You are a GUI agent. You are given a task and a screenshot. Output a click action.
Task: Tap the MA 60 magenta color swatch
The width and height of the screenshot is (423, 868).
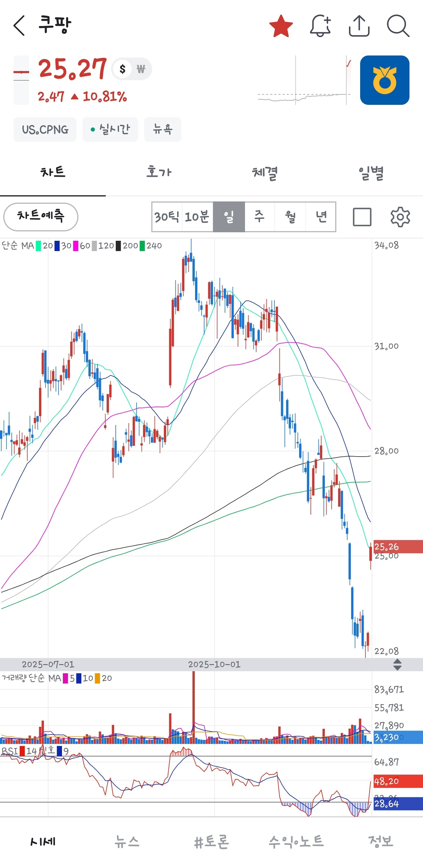tap(75, 246)
